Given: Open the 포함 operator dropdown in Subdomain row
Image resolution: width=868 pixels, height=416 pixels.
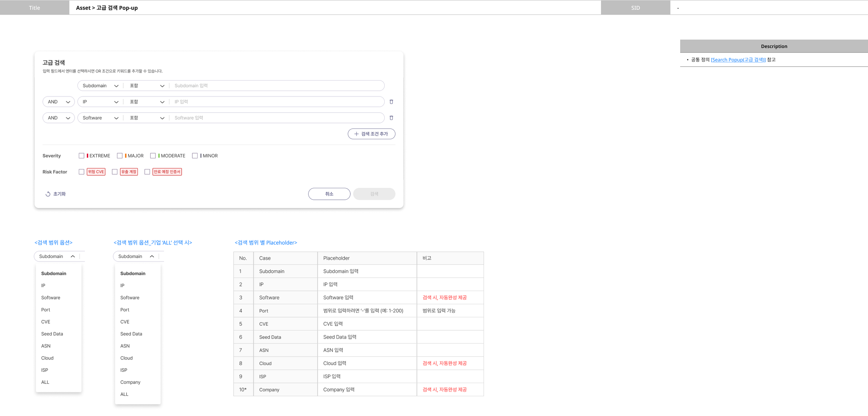Looking at the screenshot, I should (x=147, y=86).
